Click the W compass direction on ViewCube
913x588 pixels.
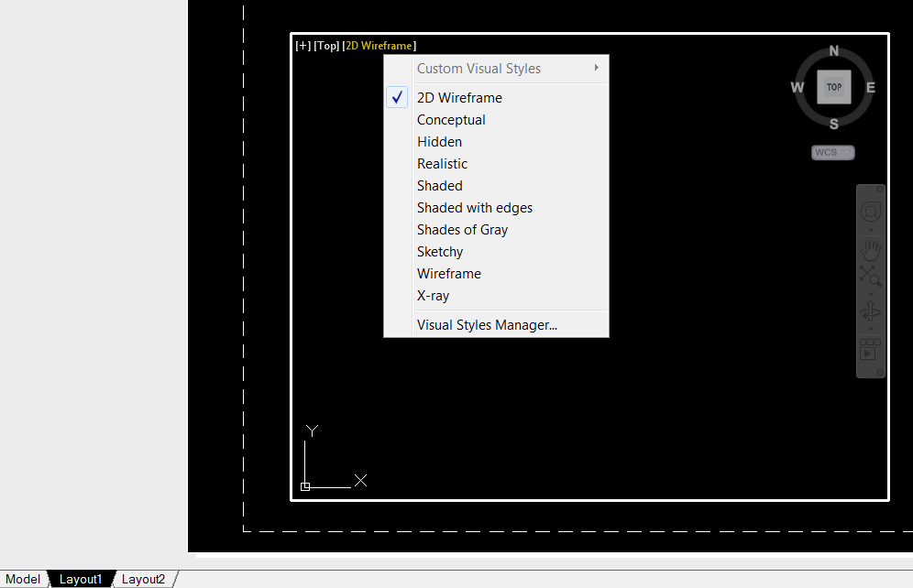(797, 88)
